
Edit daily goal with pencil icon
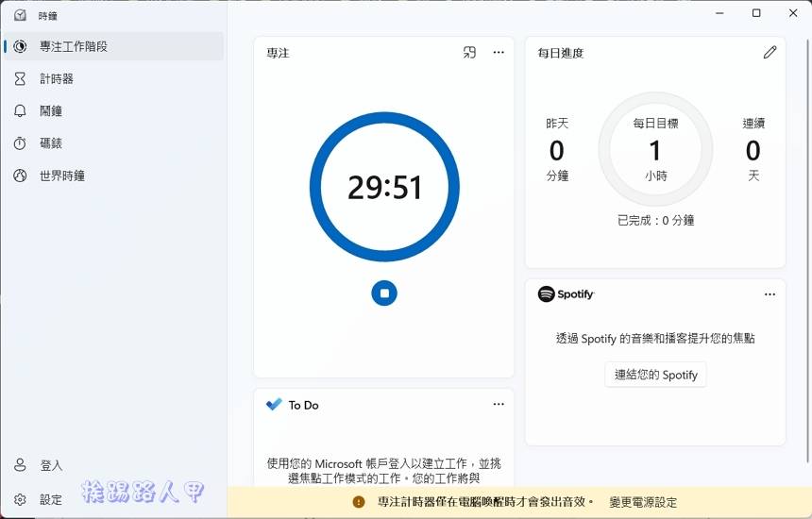(770, 53)
